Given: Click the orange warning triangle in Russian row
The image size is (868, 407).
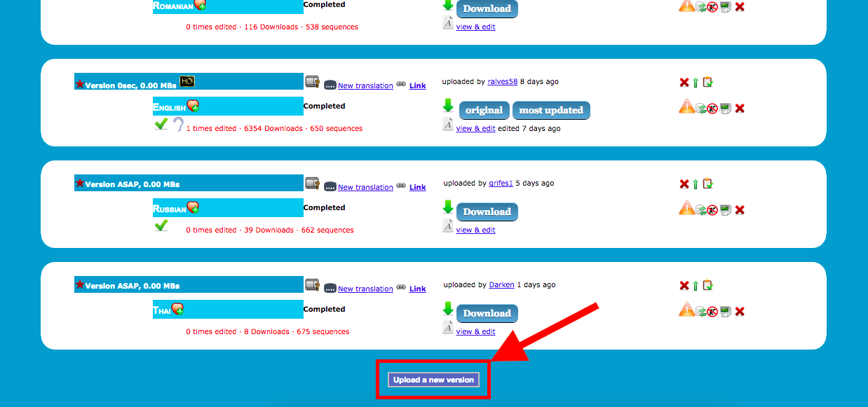Looking at the screenshot, I should click(x=686, y=208).
